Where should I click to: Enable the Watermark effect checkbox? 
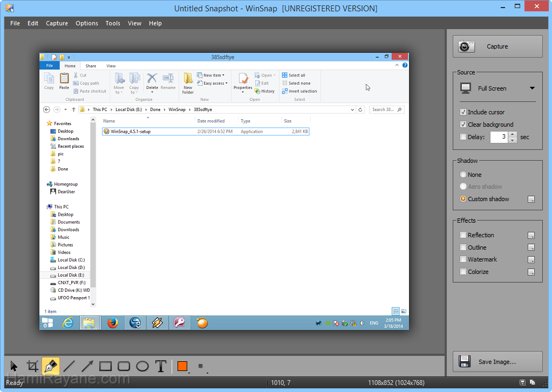[464, 259]
